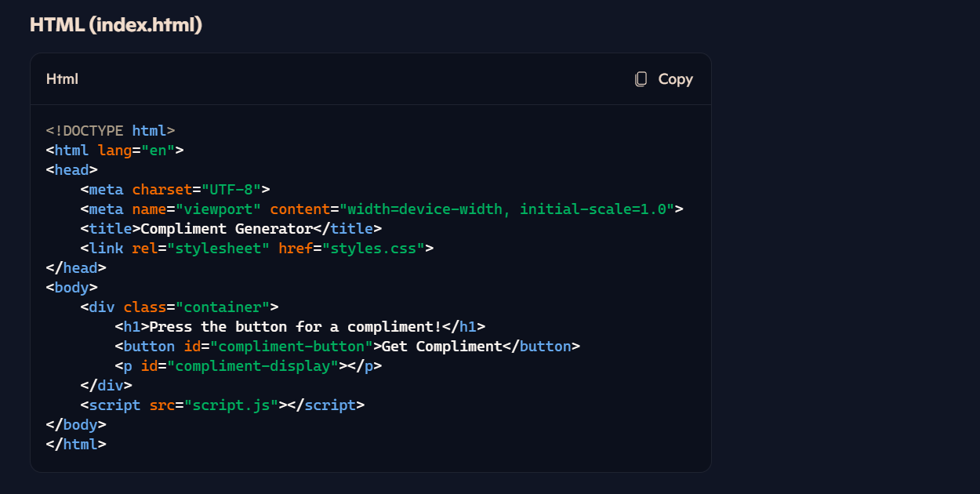Screen dimensions: 980x494
Task: Click the script src script.js line
Action: 222,405
